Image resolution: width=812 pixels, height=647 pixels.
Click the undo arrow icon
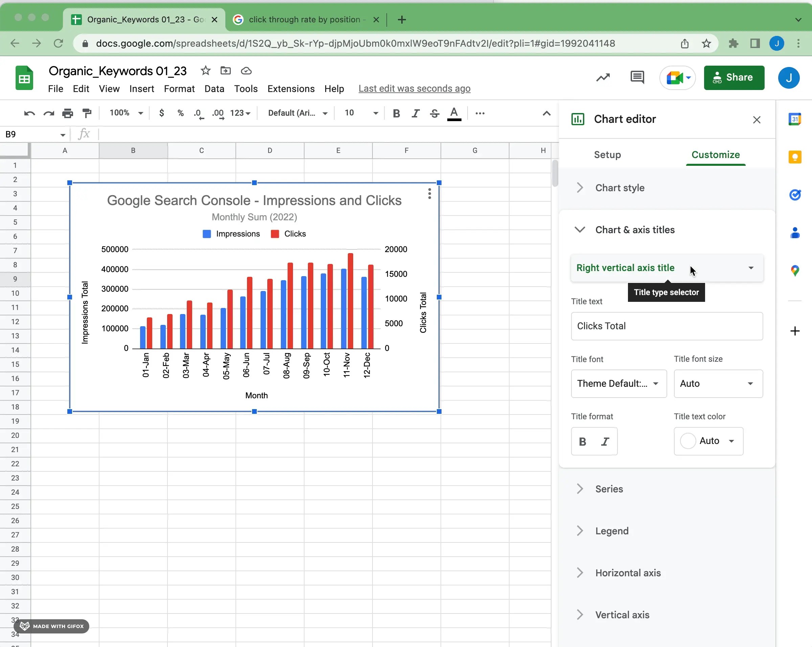29,113
